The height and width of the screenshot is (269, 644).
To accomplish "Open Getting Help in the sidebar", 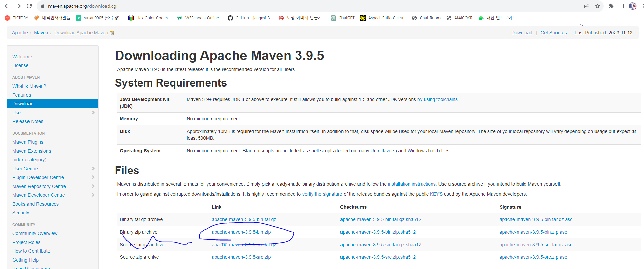I will tap(25, 260).
